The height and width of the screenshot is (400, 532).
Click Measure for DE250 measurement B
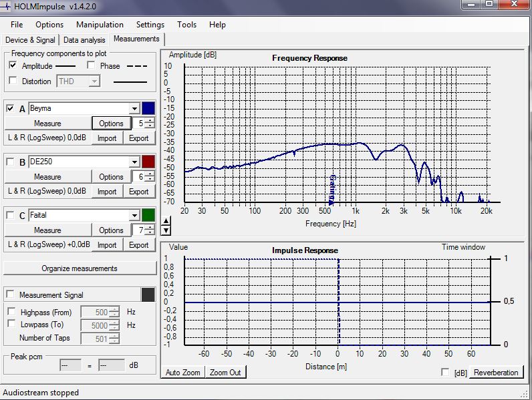(x=47, y=176)
